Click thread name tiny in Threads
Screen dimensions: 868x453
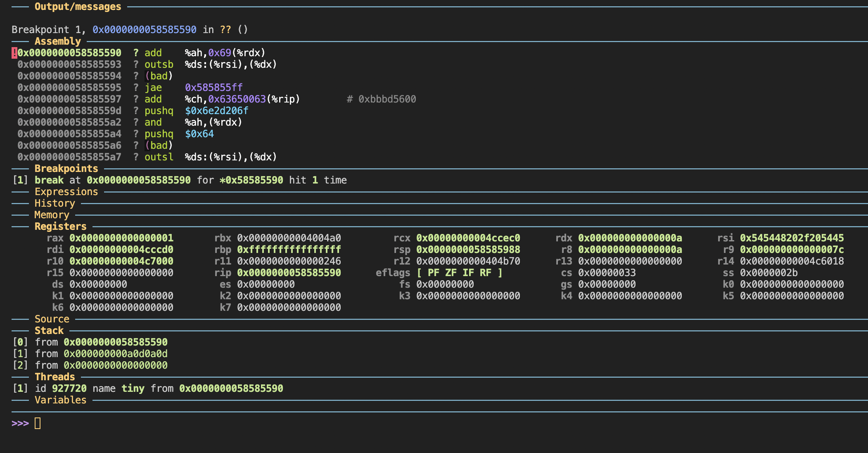pyautogui.click(x=133, y=389)
